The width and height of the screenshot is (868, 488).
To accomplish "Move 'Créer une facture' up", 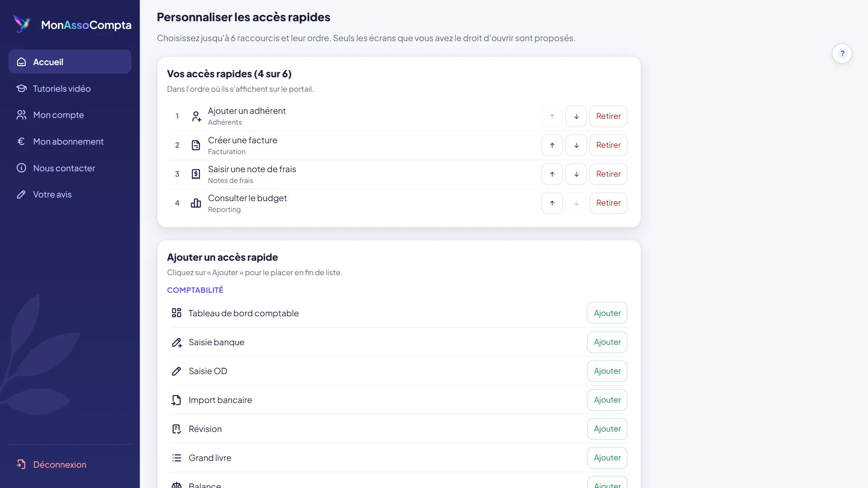I will [x=552, y=145].
